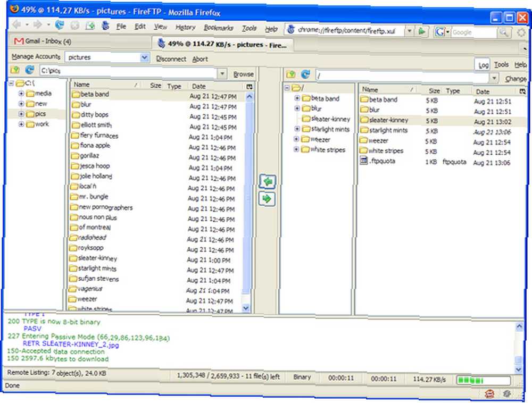532x403 pixels.
Task: Click the Firefox Forward arrow
Action: 38,24
